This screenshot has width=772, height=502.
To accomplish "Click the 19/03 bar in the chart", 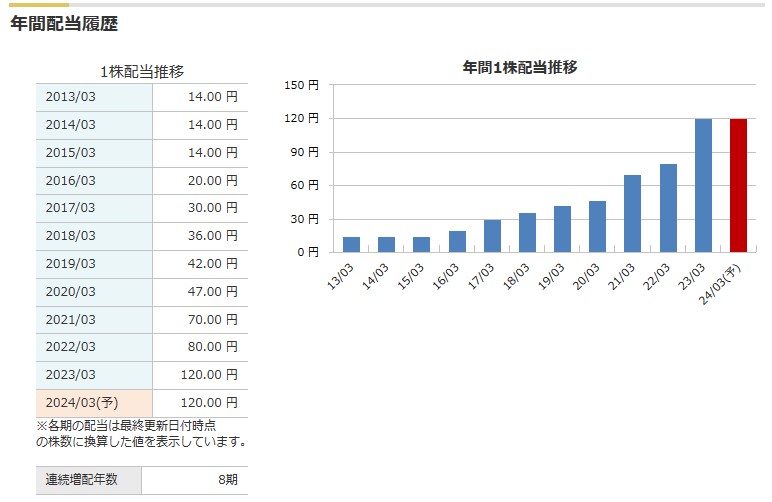I will (x=562, y=229).
